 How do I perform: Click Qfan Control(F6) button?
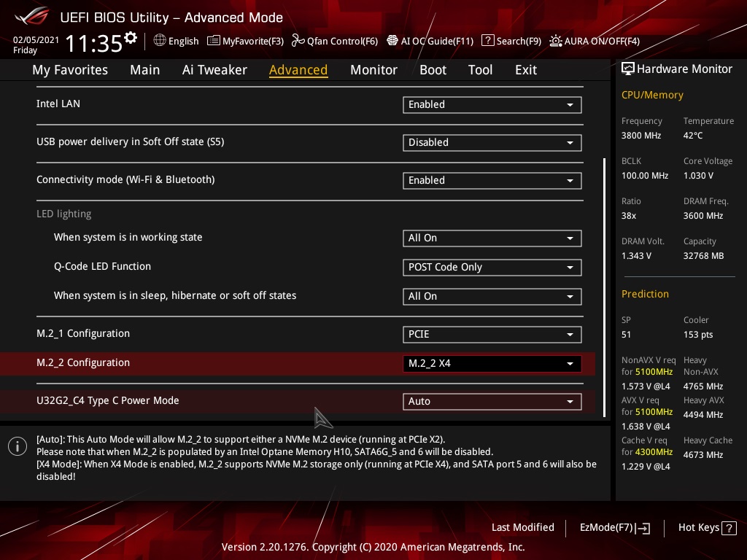click(x=335, y=41)
